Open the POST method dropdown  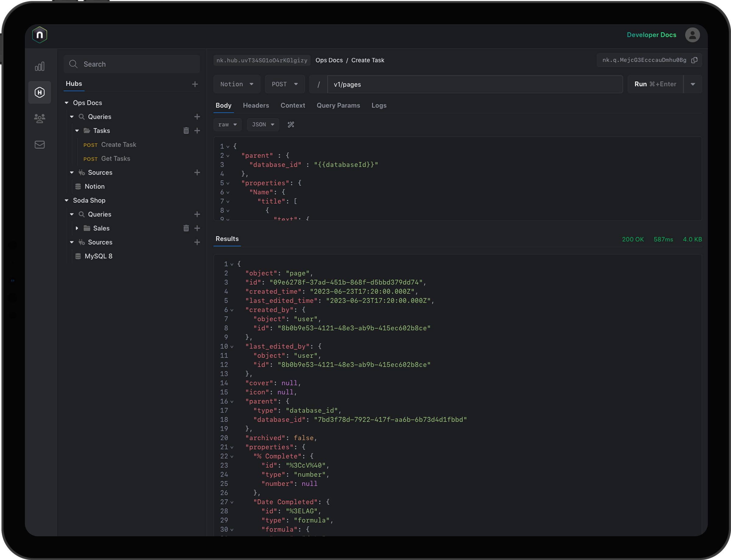285,84
